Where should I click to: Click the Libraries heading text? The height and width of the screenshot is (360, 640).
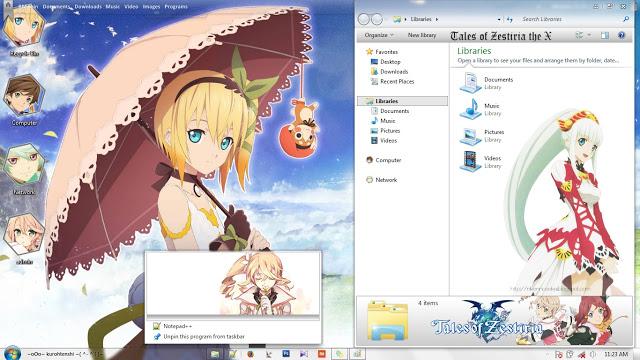(x=474, y=51)
